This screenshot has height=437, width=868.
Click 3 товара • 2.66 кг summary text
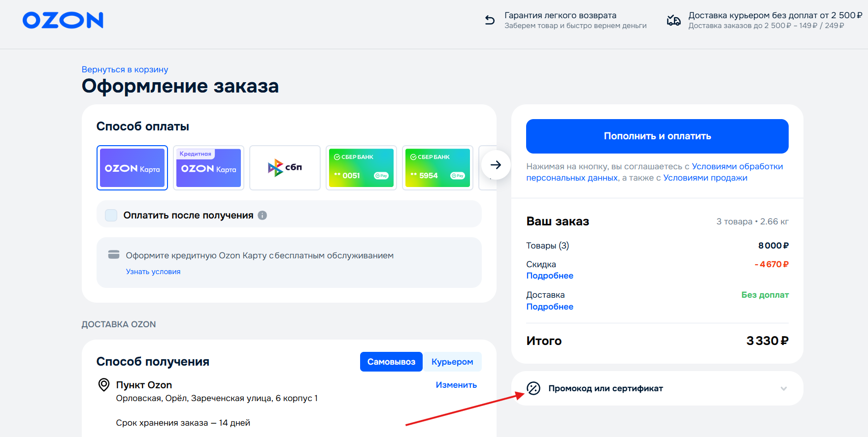(752, 221)
